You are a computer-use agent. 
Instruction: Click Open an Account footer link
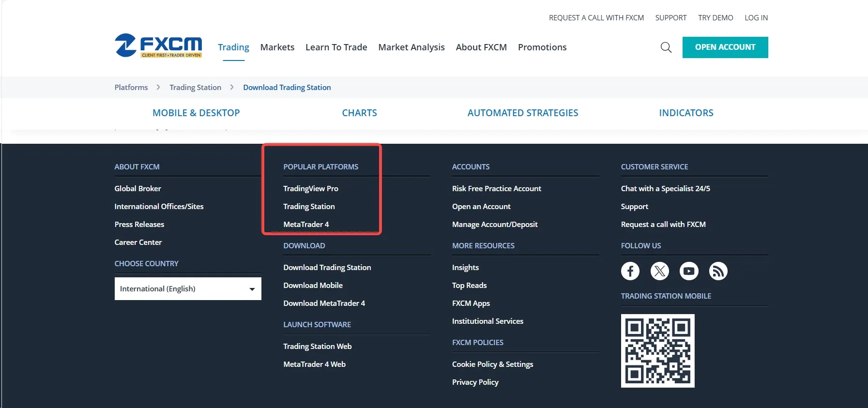pos(481,207)
